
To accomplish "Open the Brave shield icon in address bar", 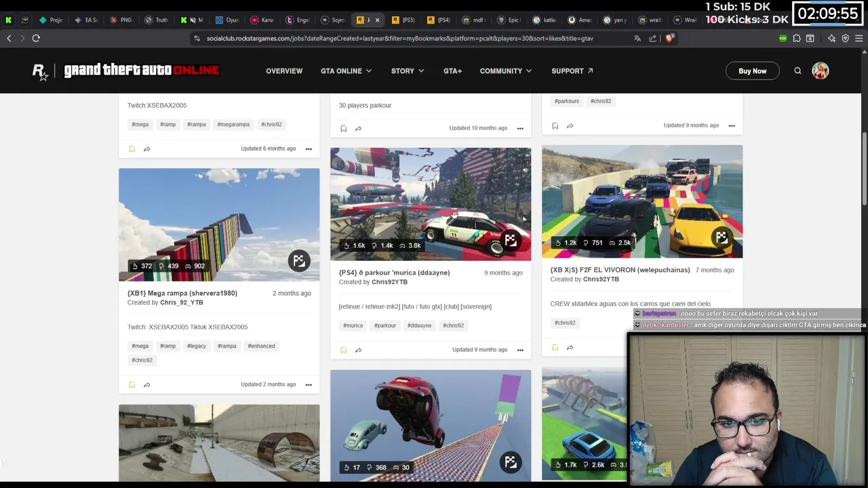I will pos(669,39).
